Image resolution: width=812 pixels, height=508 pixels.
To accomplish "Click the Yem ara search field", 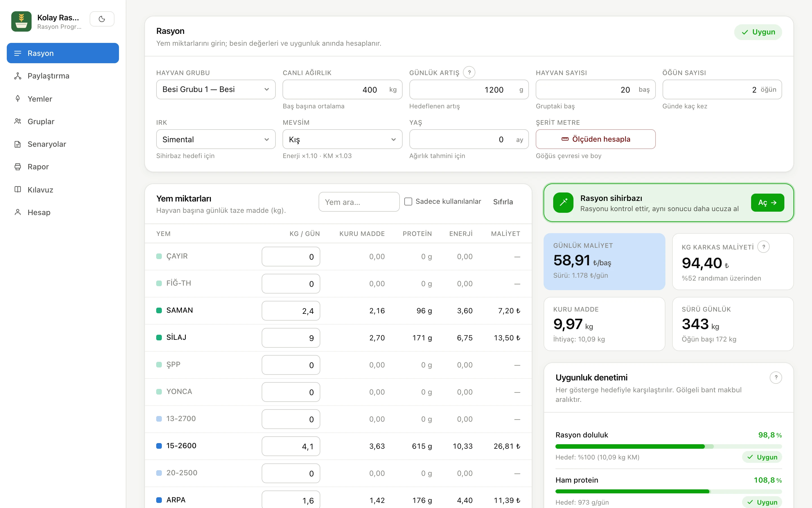I will [359, 202].
